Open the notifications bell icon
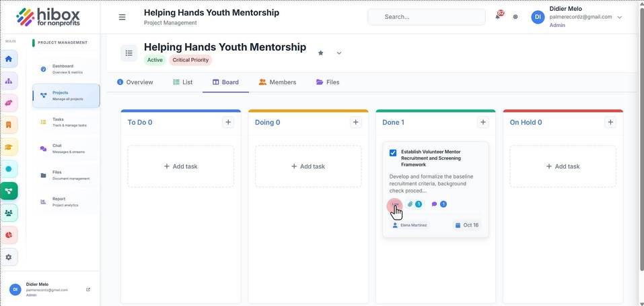 (x=498, y=16)
